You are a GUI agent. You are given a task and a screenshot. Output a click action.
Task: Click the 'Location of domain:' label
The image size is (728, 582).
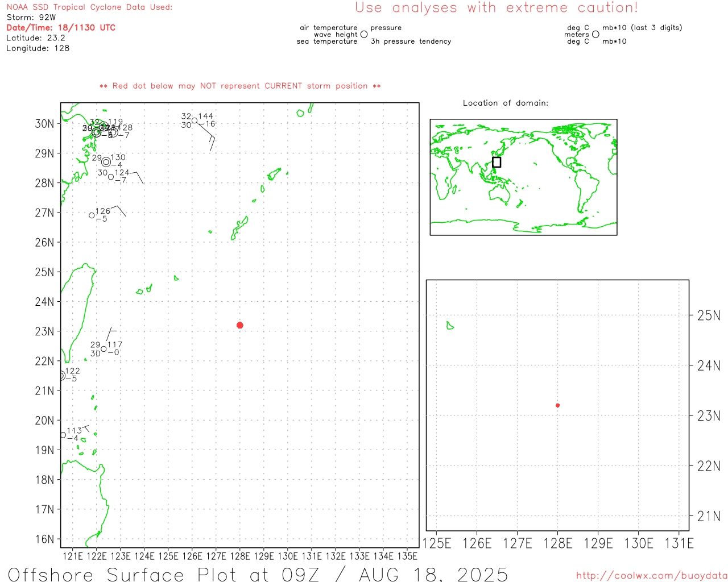(x=506, y=103)
